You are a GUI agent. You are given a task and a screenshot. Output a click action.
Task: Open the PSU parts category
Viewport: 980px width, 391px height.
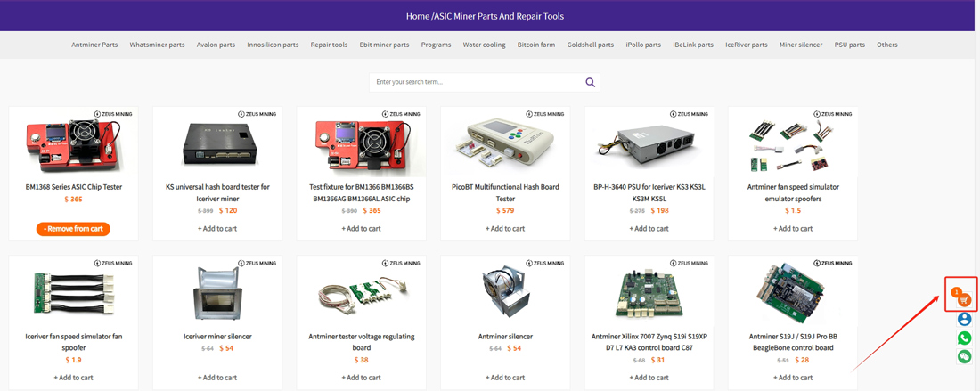point(849,45)
